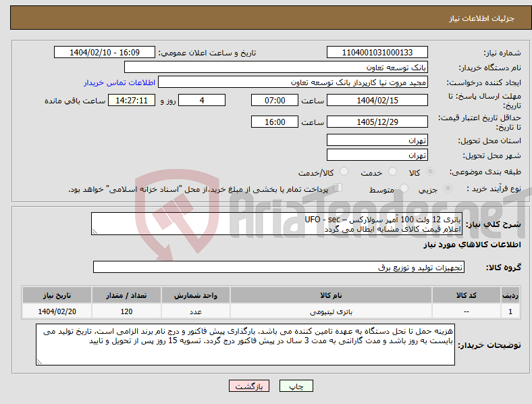Screen dimensions: 532x404
Task: Click the validity time field 16:00
Action: coord(275,122)
